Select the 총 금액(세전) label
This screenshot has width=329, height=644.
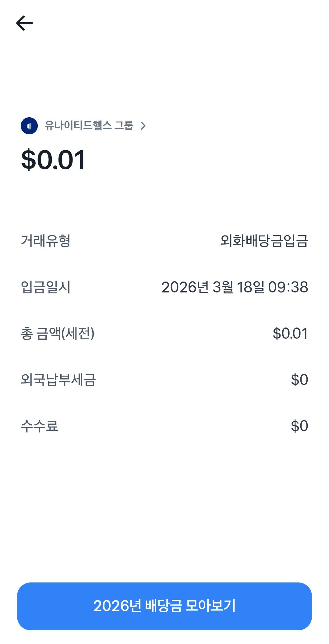58,333
